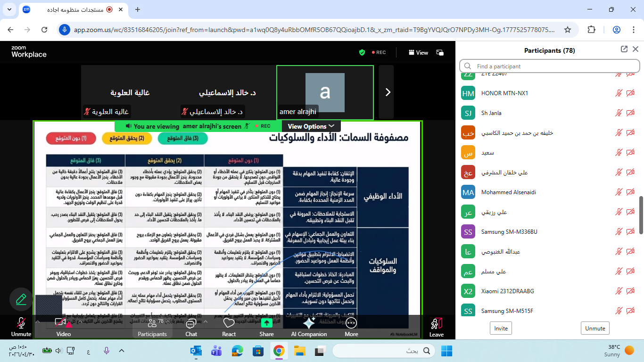Click Sh Janla's video-off camera icon
The height and width of the screenshot is (362, 644).
[630, 113]
